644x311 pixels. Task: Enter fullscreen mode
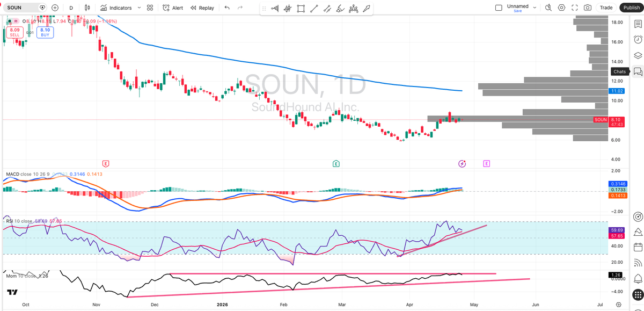tap(575, 8)
